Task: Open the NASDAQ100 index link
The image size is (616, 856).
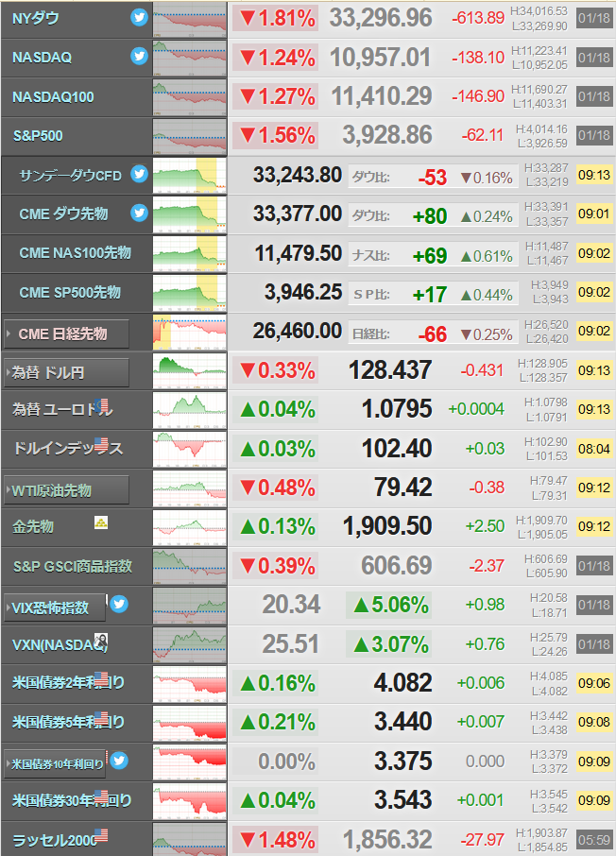Action: point(53,96)
